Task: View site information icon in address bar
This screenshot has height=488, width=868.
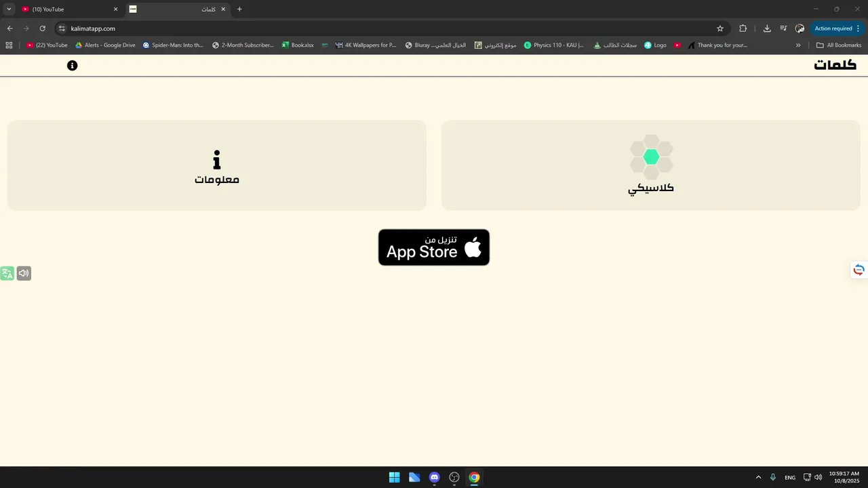Action: [x=62, y=28]
